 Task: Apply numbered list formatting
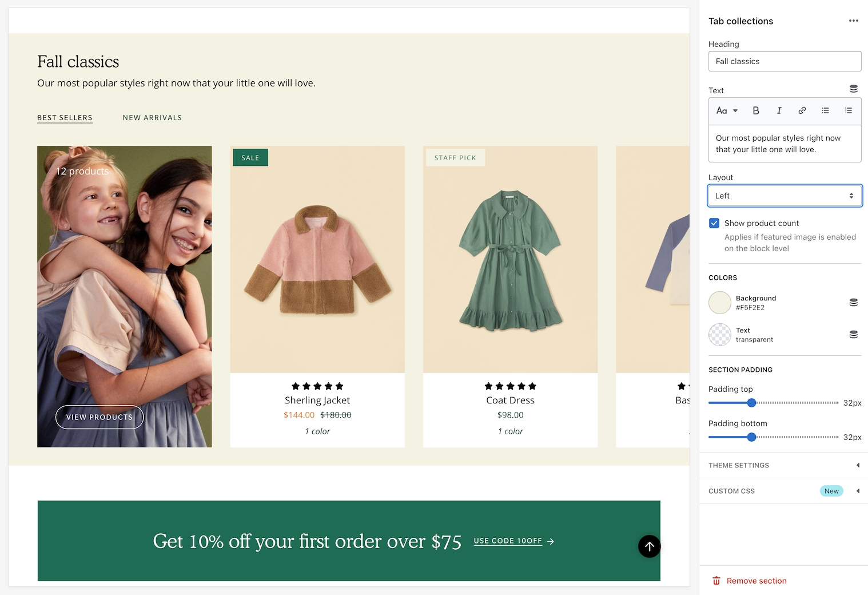pyautogui.click(x=849, y=111)
